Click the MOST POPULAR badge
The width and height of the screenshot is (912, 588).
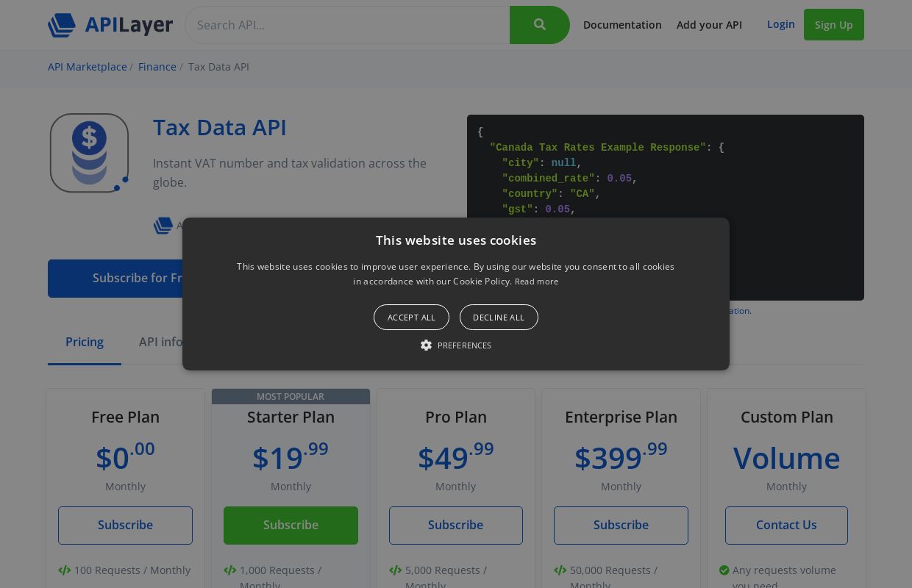[x=291, y=397]
